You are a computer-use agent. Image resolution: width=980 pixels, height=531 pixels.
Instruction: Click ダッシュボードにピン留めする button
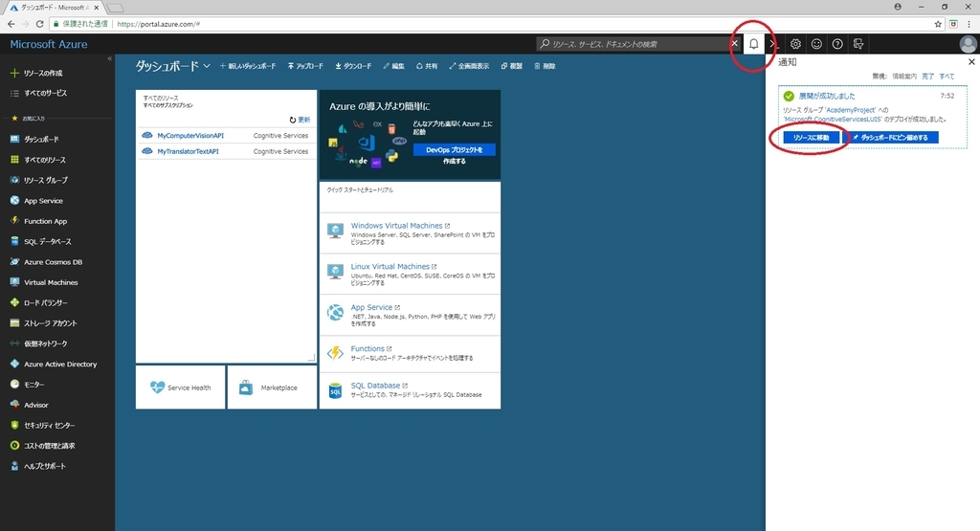point(891,138)
